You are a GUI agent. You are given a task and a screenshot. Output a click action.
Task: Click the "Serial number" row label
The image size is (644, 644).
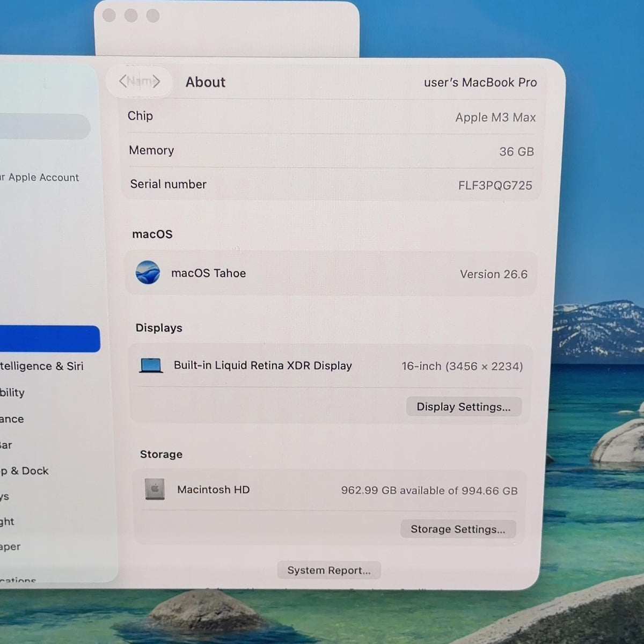(x=168, y=184)
